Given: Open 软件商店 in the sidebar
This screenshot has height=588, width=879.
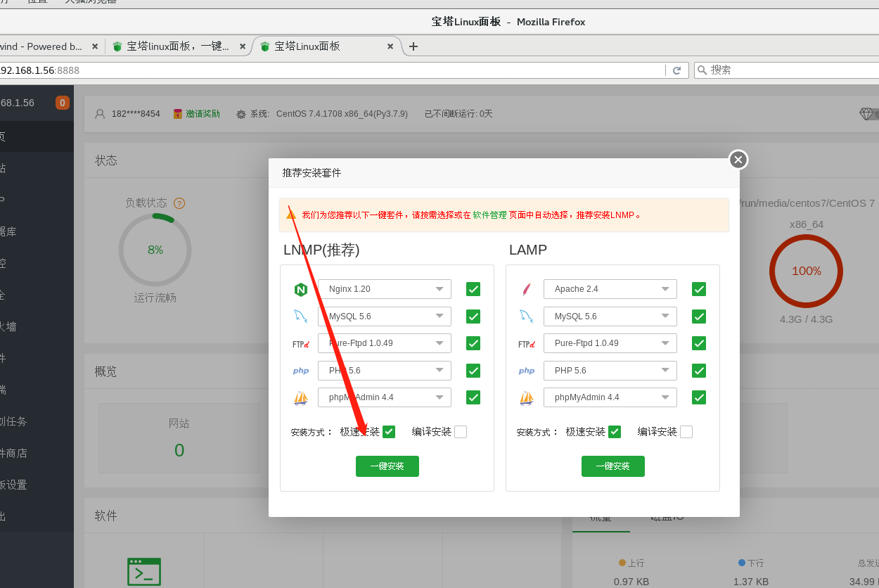Looking at the screenshot, I should click(37, 453).
